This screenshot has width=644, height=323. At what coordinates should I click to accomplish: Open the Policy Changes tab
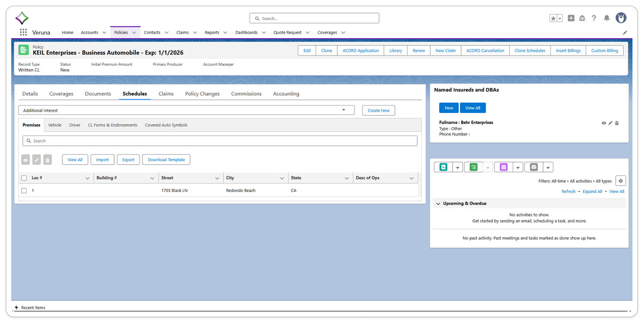click(202, 94)
